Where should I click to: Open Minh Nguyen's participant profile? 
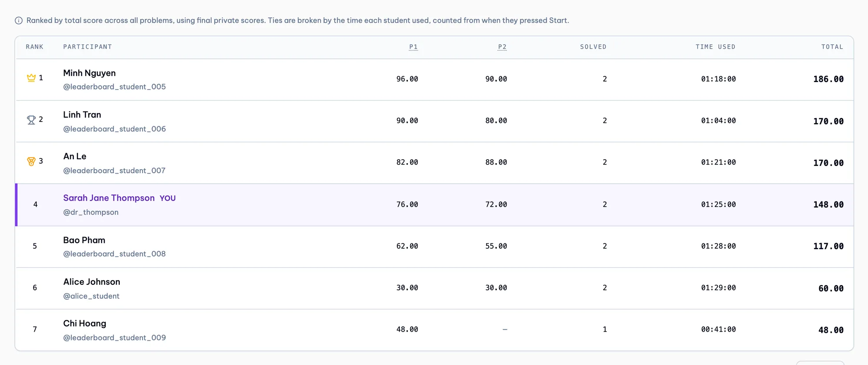(89, 73)
